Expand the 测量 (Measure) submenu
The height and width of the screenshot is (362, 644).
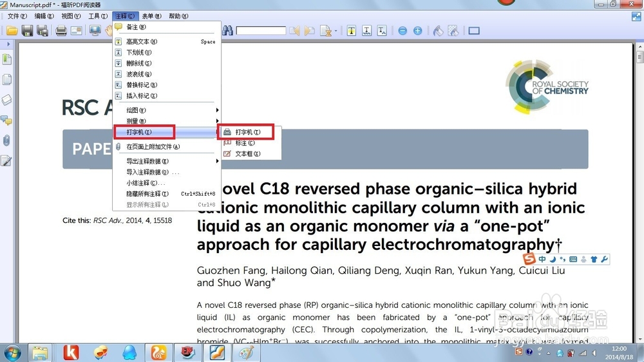pos(166,121)
